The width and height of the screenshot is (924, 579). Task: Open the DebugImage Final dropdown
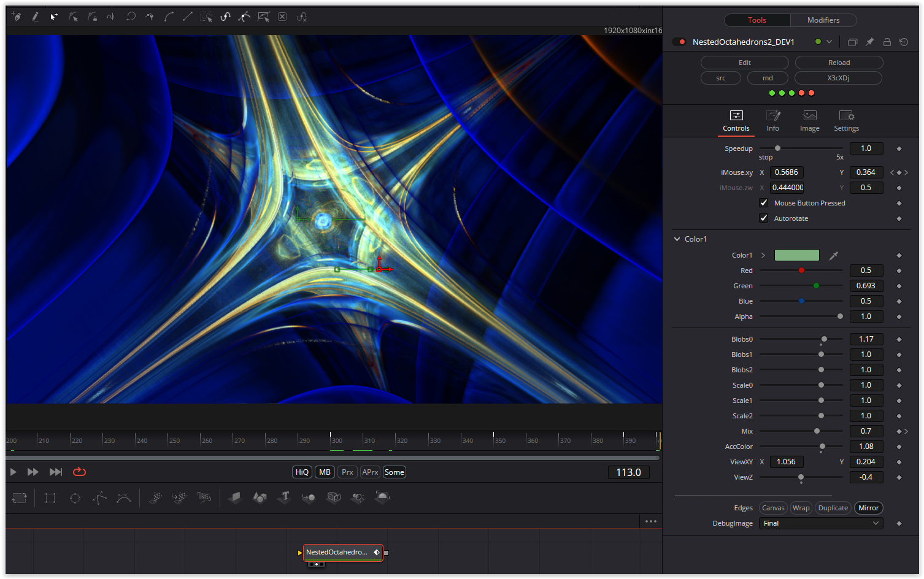click(821, 523)
